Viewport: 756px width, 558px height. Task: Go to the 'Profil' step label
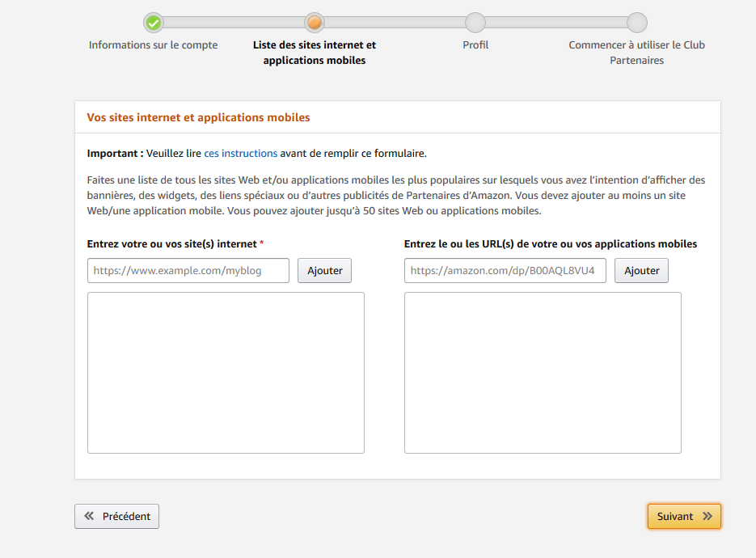475,45
